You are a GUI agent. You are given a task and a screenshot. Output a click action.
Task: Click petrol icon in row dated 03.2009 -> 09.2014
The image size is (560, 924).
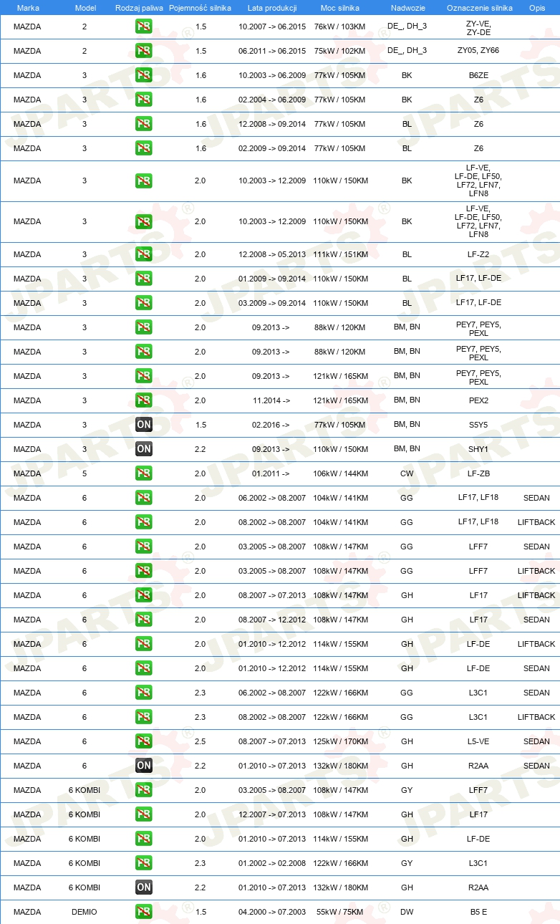144,303
